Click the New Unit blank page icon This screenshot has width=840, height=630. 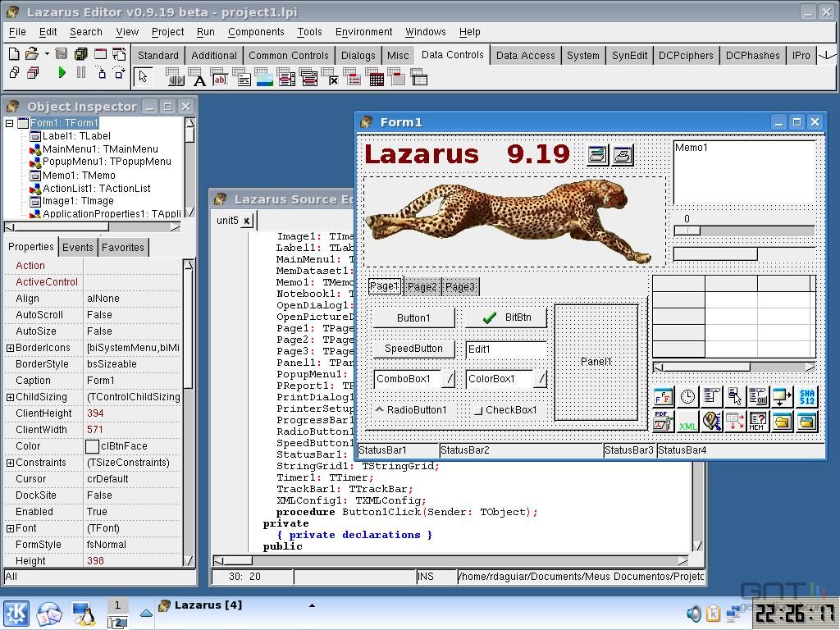tap(15, 53)
